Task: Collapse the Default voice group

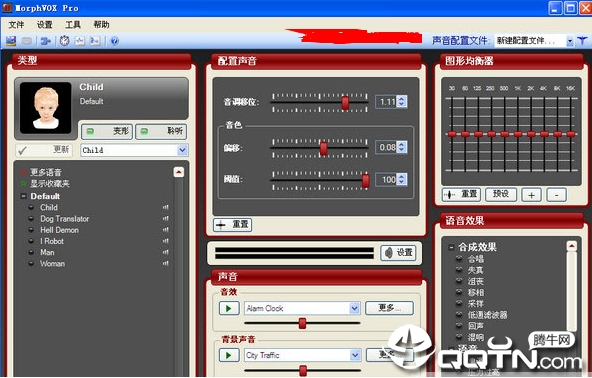Action: pos(23,196)
